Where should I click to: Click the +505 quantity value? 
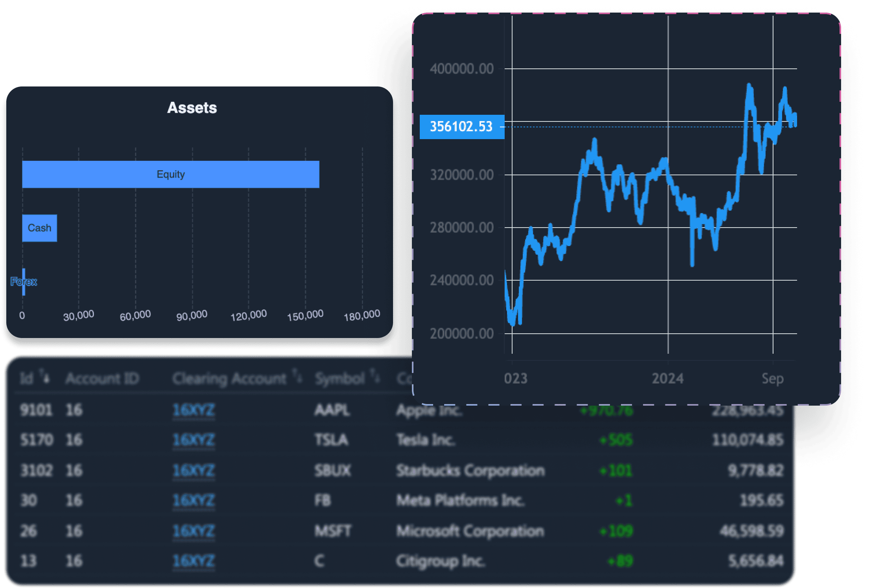point(616,440)
